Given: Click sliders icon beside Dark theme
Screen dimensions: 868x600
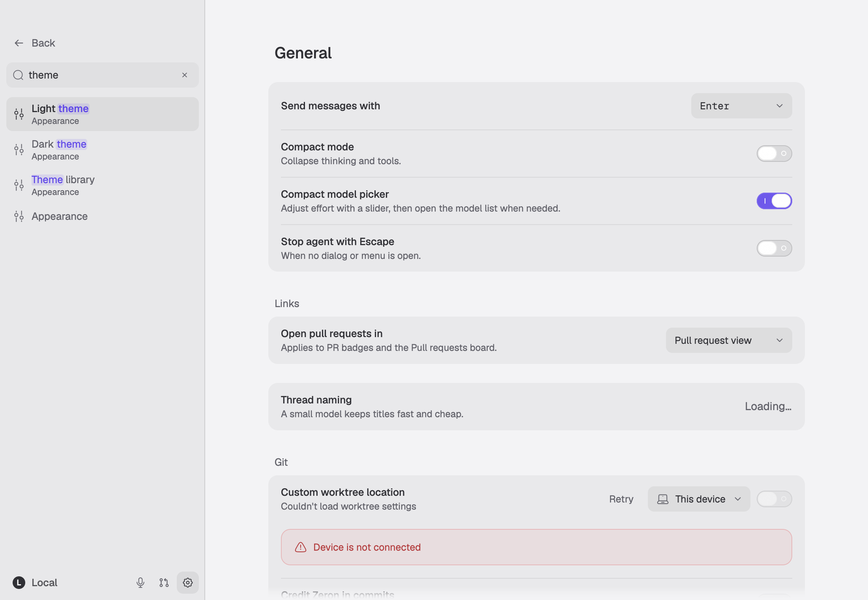Looking at the screenshot, I should coord(19,150).
